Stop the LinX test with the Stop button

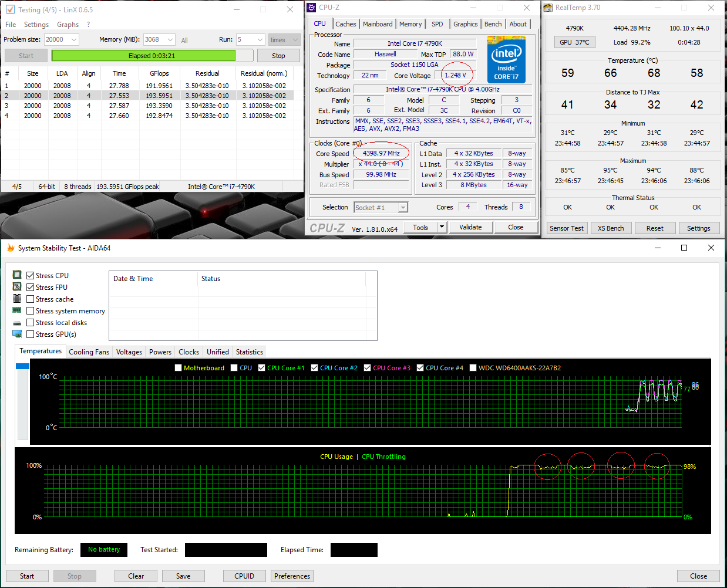pos(278,56)
